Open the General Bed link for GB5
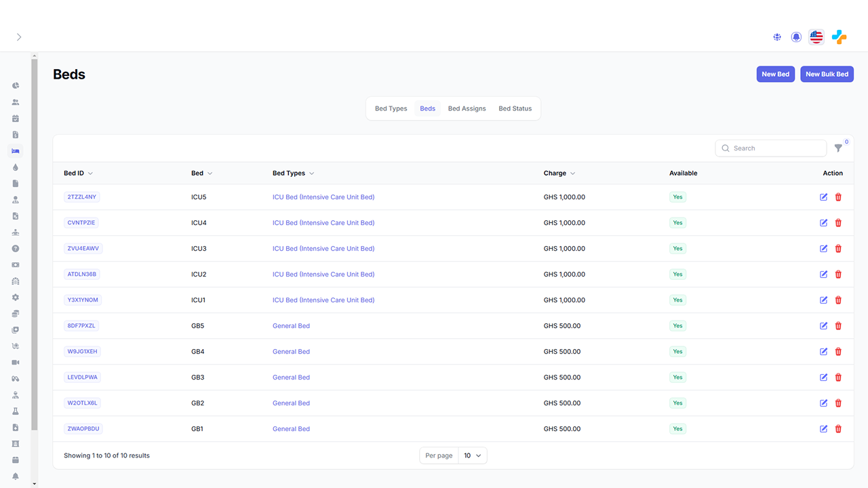Image resolution: width=868 pixels, height=488 pixels. pyautogui.click(x=291, y=326)
